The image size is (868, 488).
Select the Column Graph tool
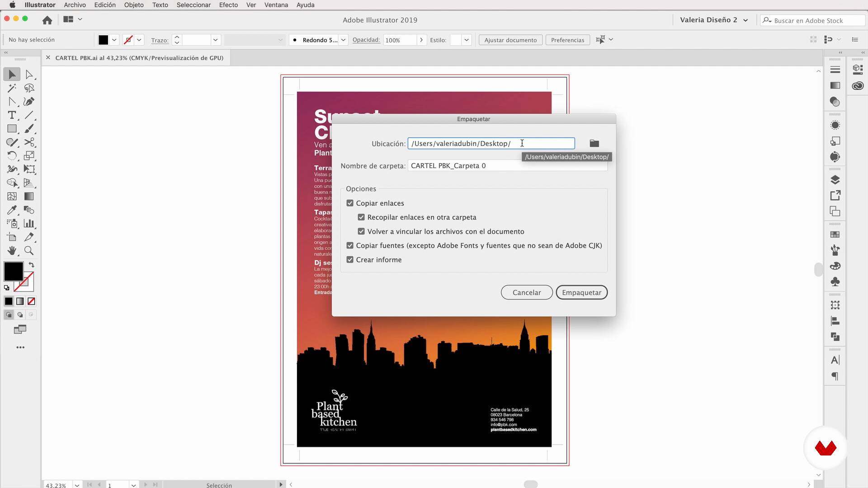(x=29, y=223)
